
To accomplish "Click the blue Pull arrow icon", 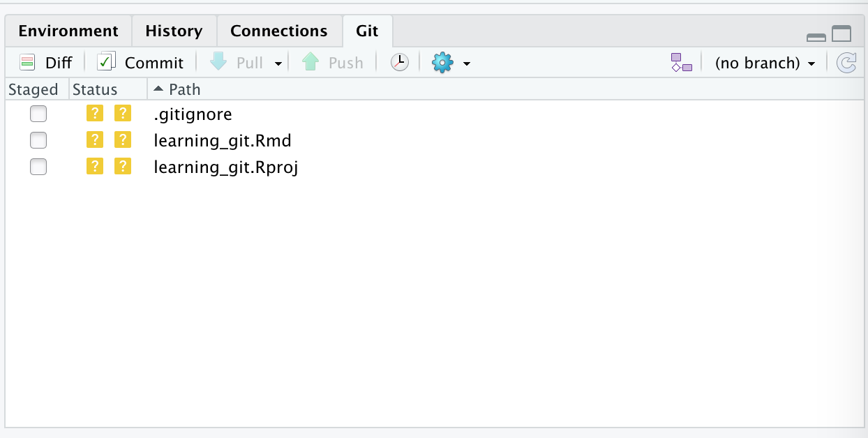I will [x=219, y=63].
